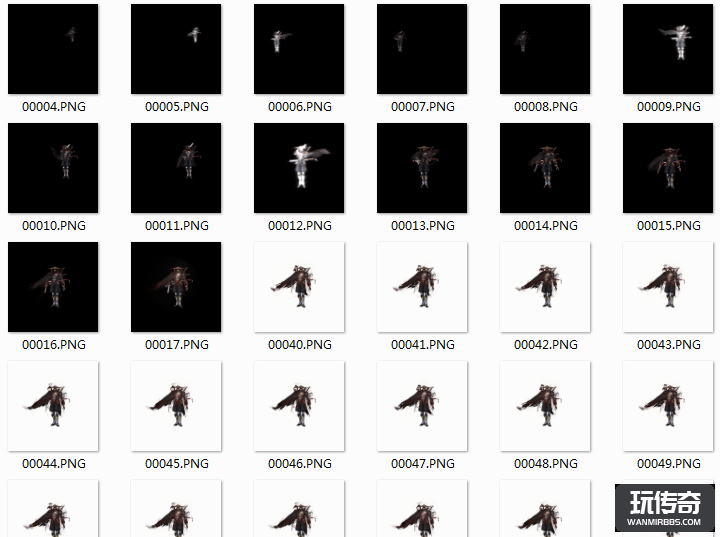This screenshot has width=720, height=537.
Task: Click the file name label 00047.PNG
Action: pyautogui.click(x=423, y=464)
